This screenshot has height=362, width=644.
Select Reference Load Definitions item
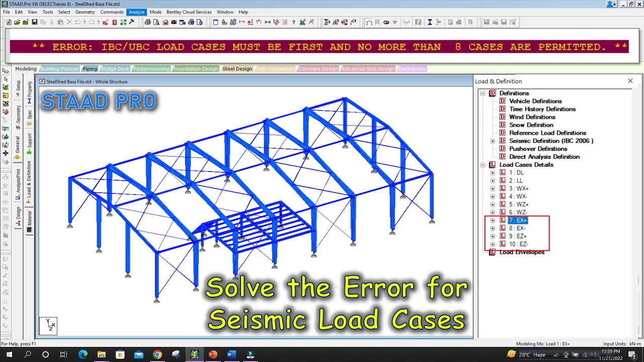(x=547, y=133)
